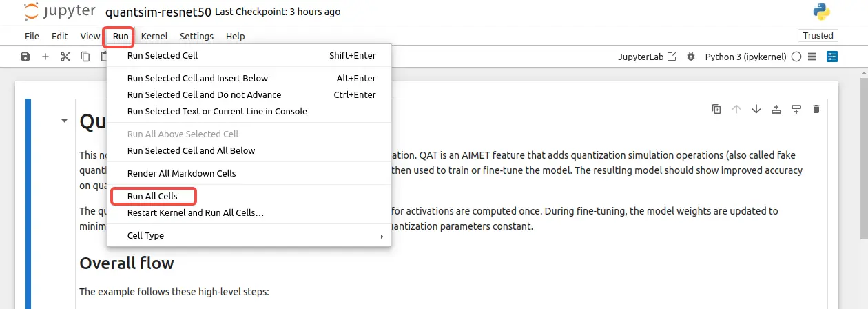Duplicate this cell via cell toolbar icon

click(x=716, y=109)
